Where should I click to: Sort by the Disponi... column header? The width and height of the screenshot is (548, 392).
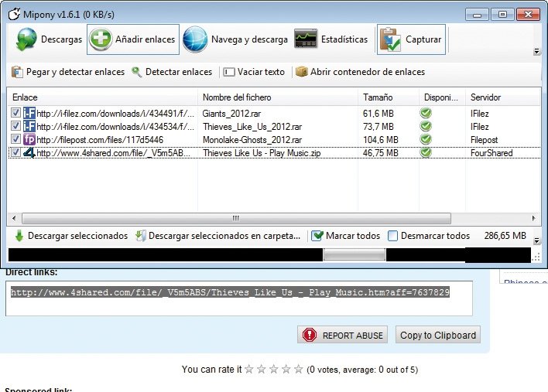click(442, 97)
